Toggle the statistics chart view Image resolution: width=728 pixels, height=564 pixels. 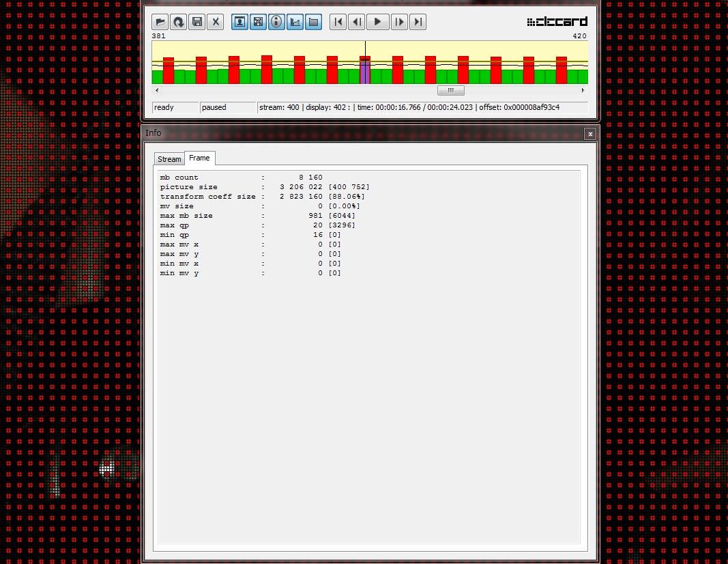coord(295,22)
